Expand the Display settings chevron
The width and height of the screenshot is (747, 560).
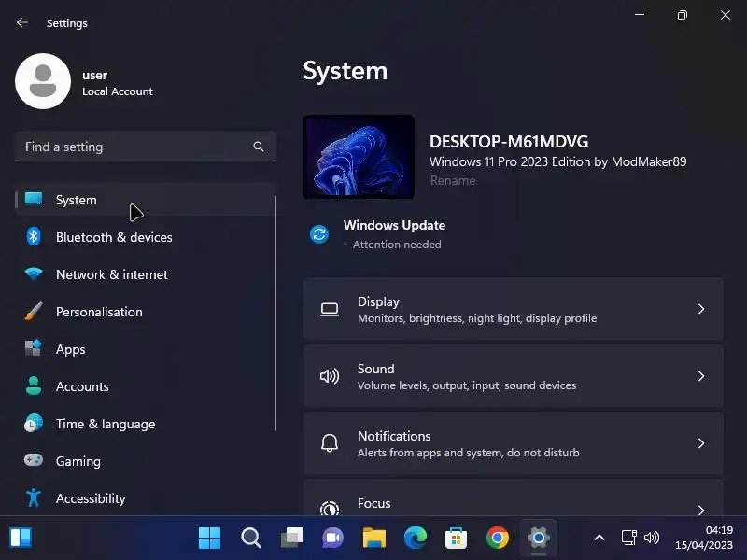(701, 309)
